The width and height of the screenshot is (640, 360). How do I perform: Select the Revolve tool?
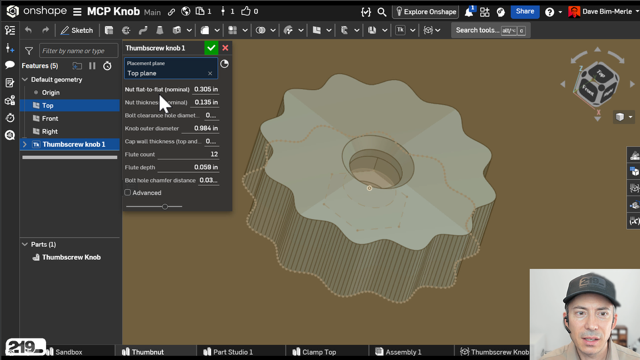[x=126, y=30]
